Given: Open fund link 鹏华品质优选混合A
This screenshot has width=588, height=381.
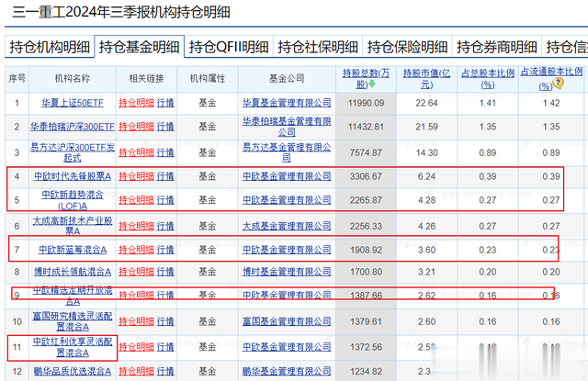Looking at the screenshot, I should click(73, 372).
